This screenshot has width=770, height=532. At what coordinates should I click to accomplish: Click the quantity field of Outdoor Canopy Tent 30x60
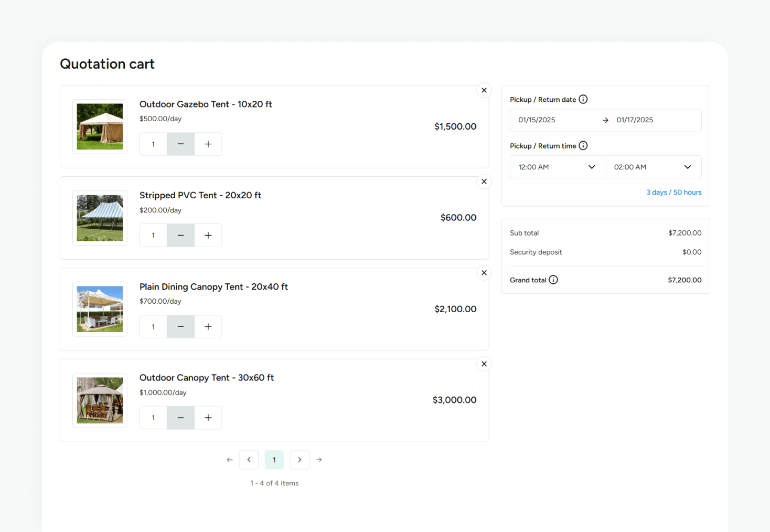click(x=153, y=418)
